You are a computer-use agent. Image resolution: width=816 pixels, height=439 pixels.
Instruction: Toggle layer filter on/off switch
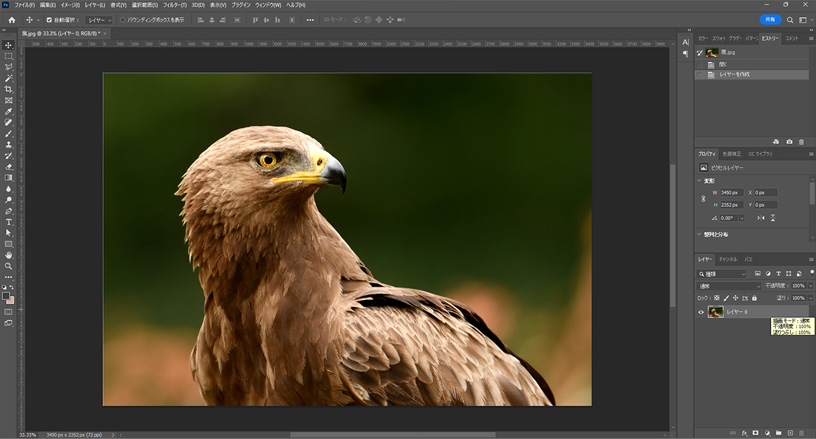pos(811,273)
